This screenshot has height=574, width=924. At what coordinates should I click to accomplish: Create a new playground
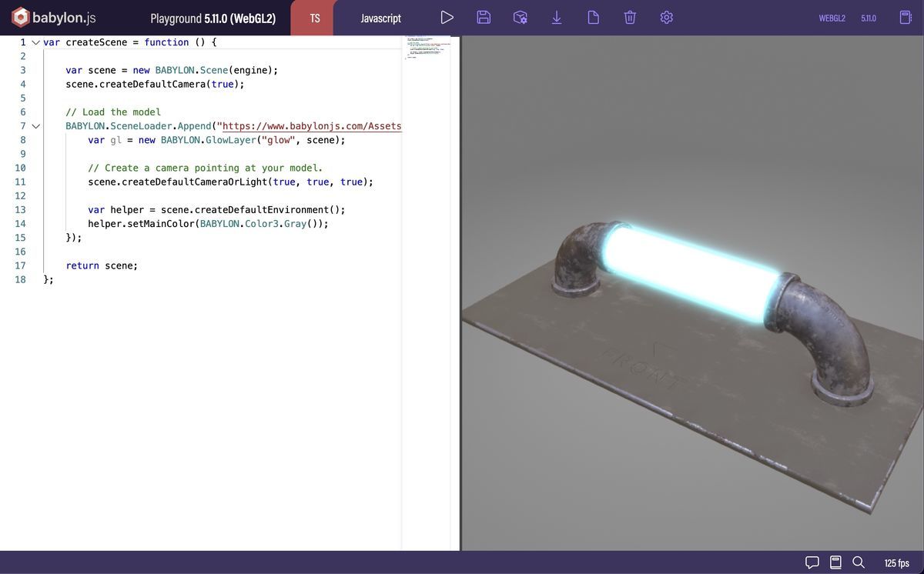592,15
